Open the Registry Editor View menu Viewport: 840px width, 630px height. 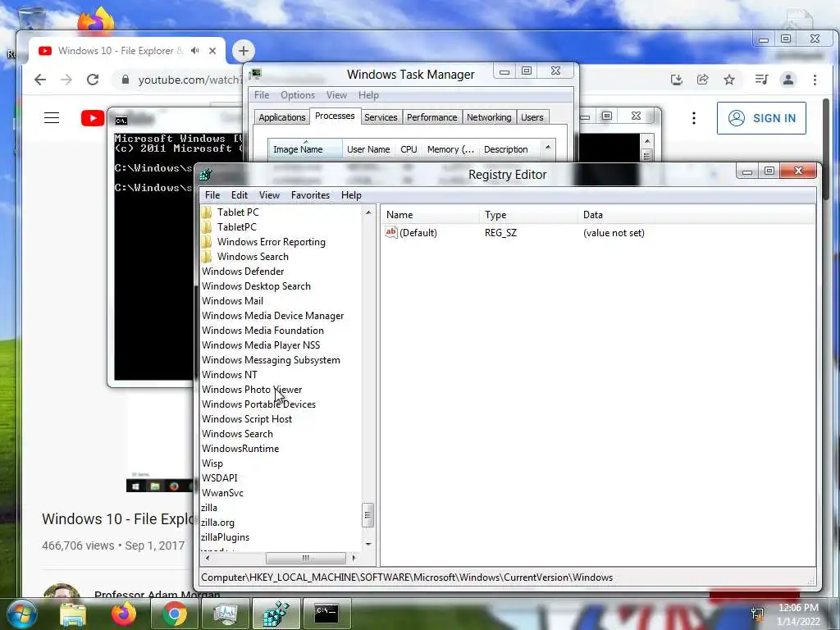click(x=269, y=195)
